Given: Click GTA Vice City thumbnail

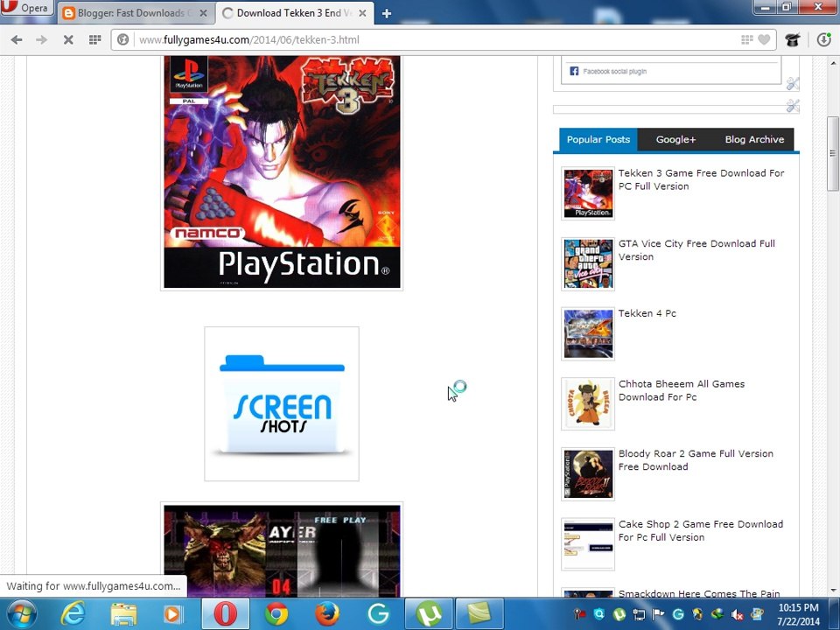Looking at the screenshot, I should (588, 263).
